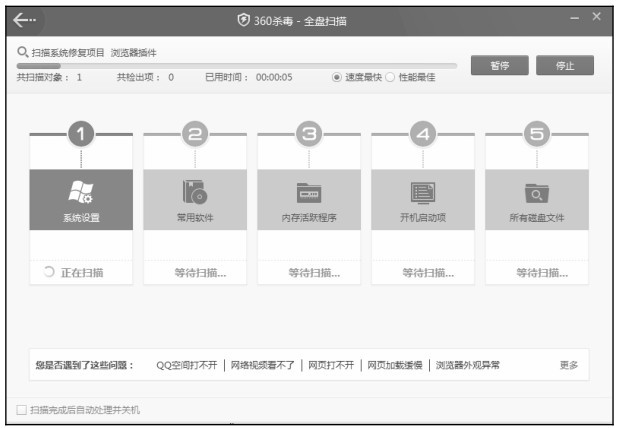Select the 内存活跃程序 folder icon
Image resolution: width=617 pixels, height=428 pixels.
(309, 193)
